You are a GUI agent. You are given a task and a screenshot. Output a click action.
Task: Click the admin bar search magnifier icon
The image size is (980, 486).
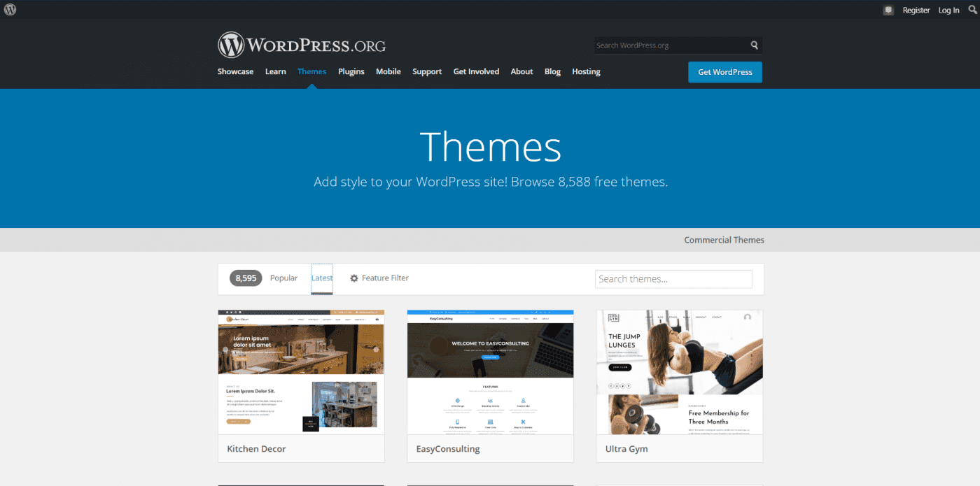pyautogui.click(x=972, y=10)
